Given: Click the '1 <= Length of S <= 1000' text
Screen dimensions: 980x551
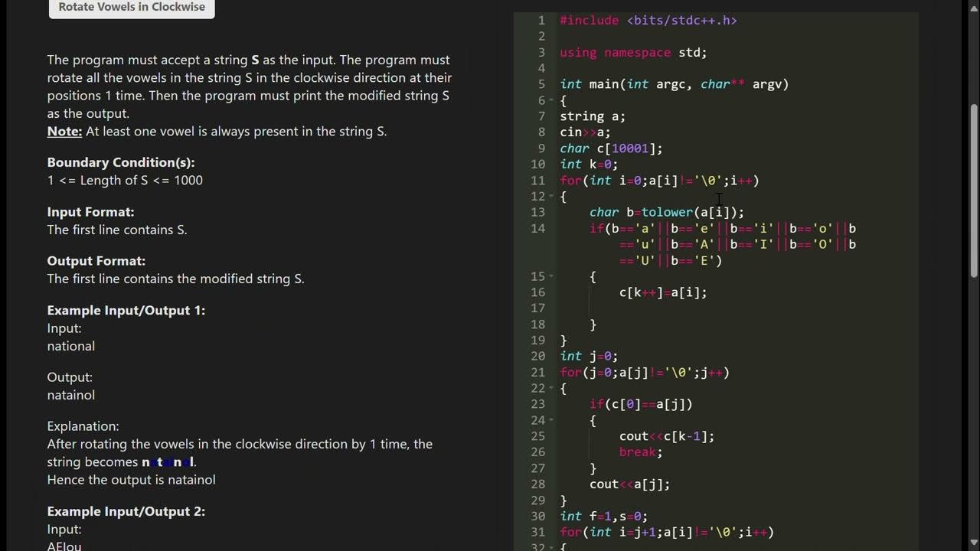Looking at the screenshot, I should (x=125, y=180).
